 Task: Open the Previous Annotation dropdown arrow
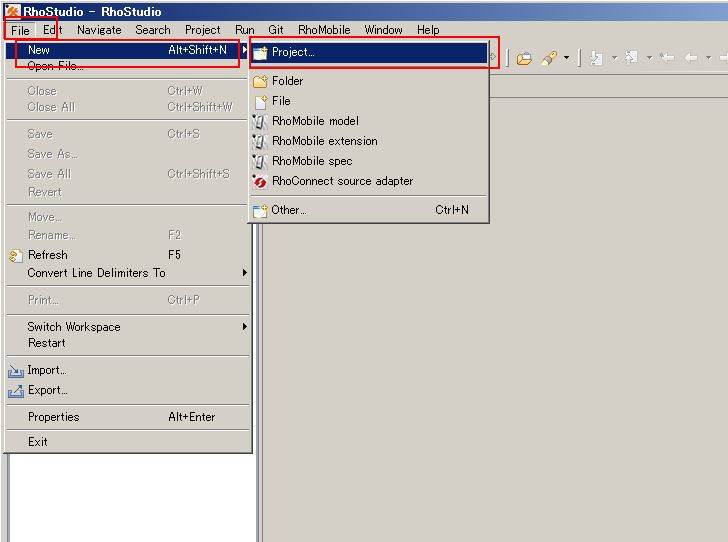click(650, 58)
